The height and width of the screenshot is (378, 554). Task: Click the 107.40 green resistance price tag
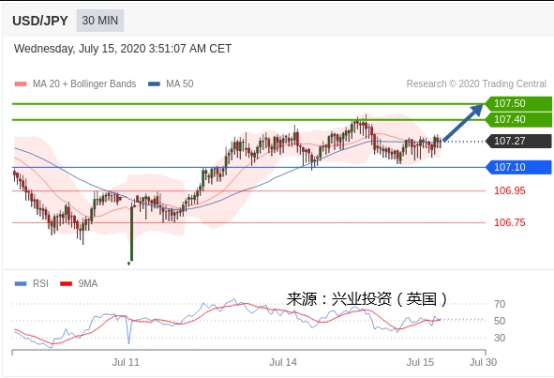pos(518,119)
